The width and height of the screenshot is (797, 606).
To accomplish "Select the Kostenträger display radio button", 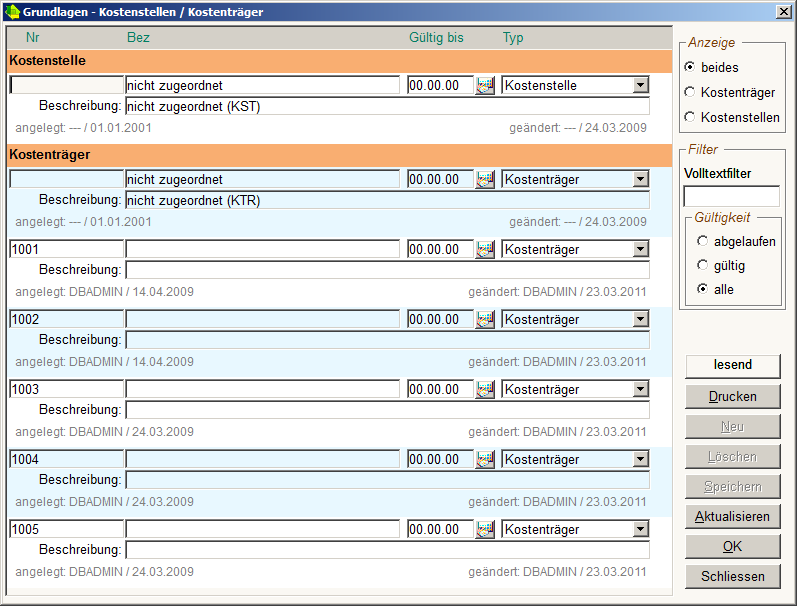I will coord(690,92).
